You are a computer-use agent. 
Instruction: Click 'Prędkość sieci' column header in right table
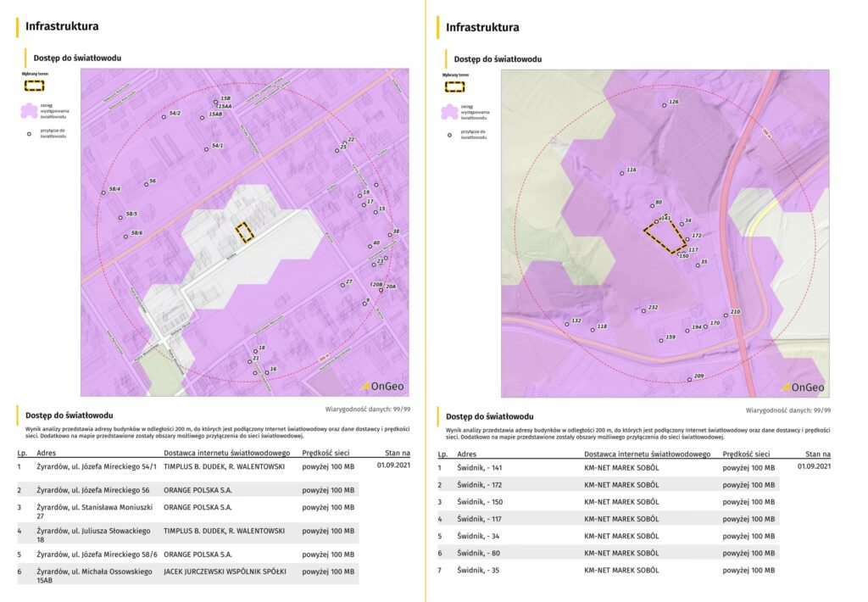(748, 454)
